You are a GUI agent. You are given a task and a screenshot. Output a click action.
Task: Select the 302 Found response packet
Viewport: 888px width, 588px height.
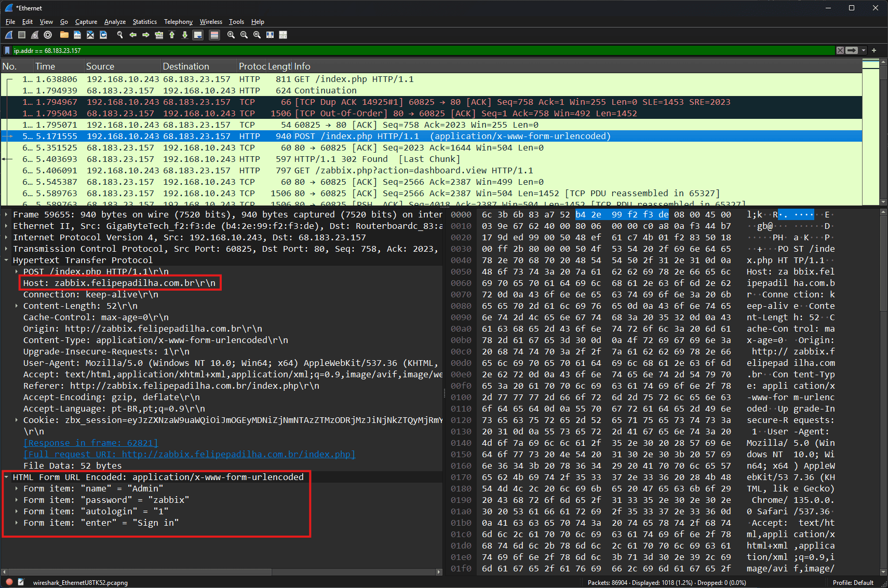(x=431, y=159)
